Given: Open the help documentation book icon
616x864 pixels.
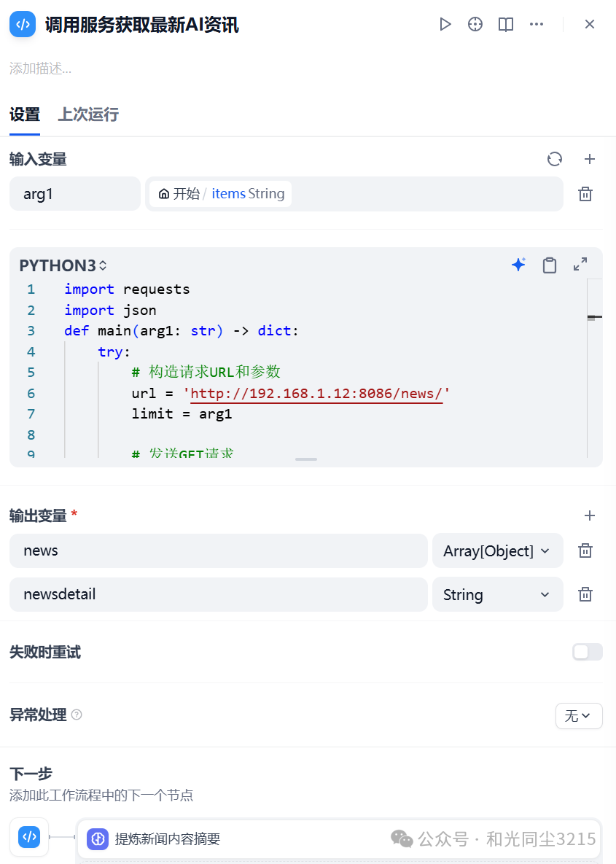Looking at the screenshot, I should click(506, 24).
